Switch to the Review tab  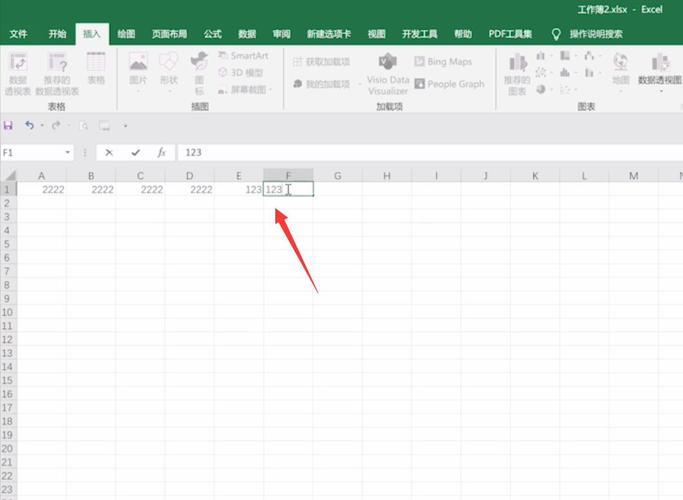pos(281,34)
